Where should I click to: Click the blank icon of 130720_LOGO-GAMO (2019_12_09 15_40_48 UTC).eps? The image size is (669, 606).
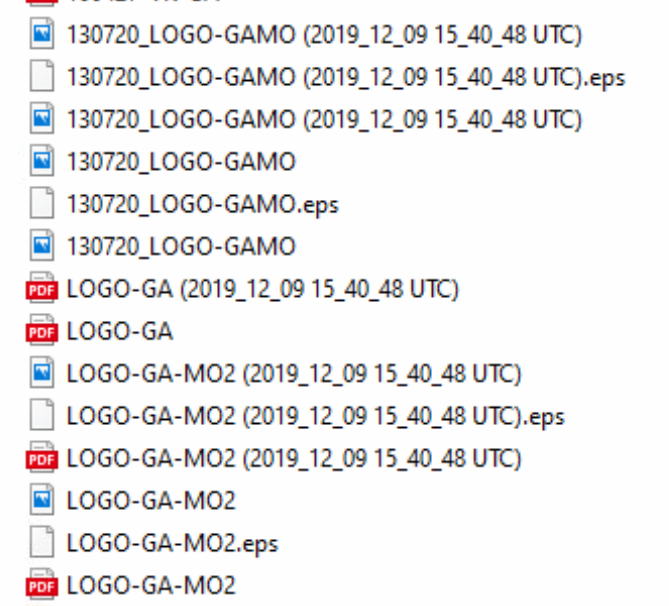[42, 76]
